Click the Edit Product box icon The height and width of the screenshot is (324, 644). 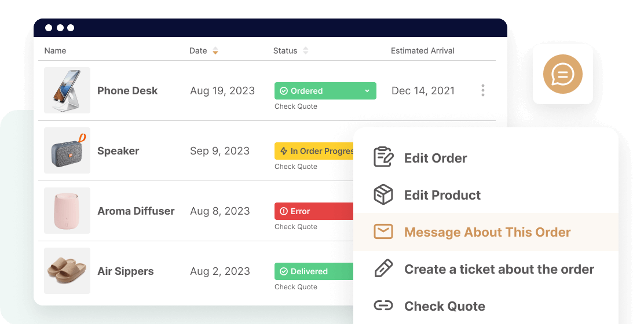pyautogui.click(x=383, y=194)
